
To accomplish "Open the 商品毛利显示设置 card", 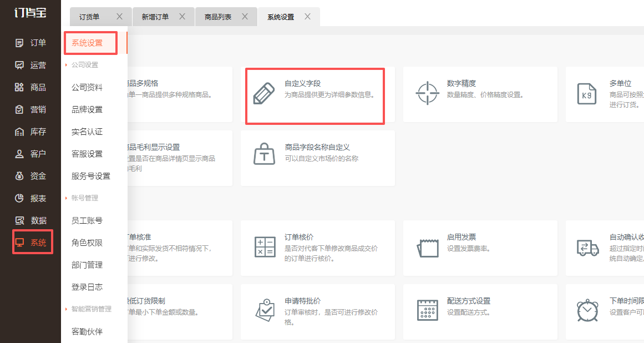I will coord(180,158).
